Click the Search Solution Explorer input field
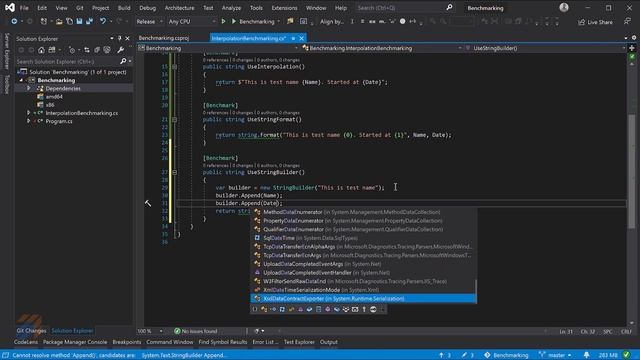 pyautogui.click(x=67, y=61)
